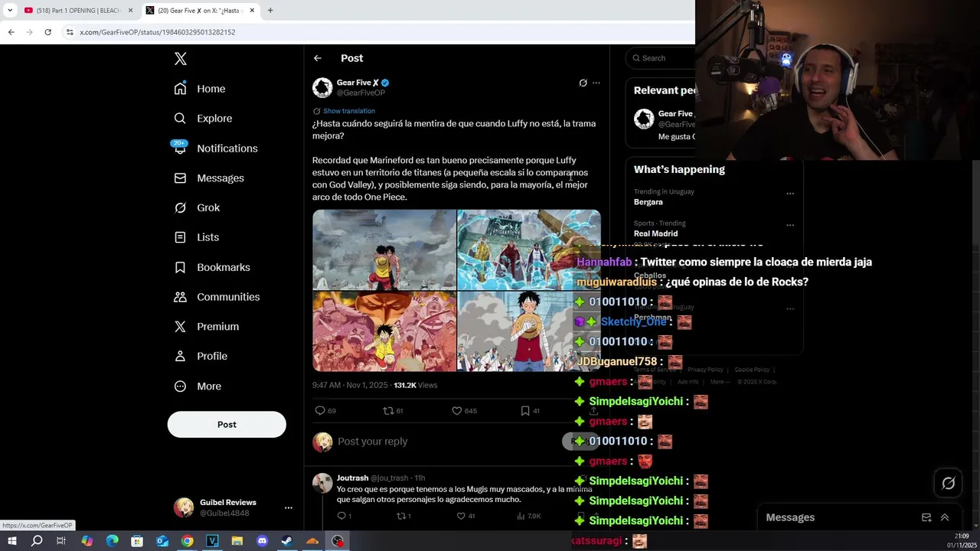Open Joutrash's profile name in replies
Viewport: 980px width, 551px height.
coord(352,478)
